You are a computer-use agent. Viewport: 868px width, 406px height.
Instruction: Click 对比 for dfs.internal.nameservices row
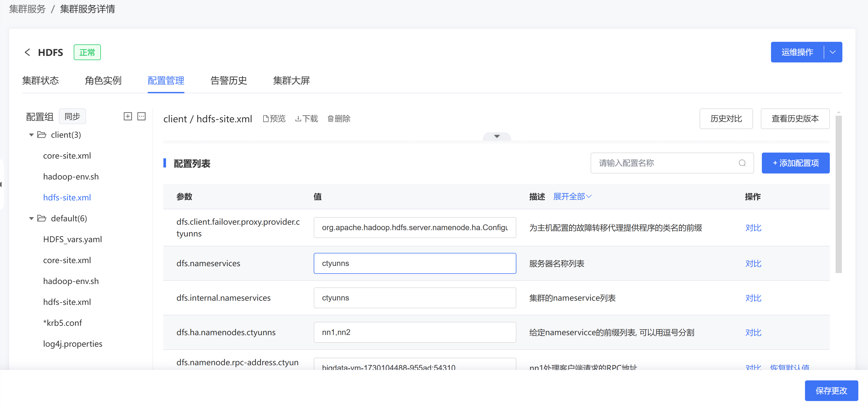(753, 298)
